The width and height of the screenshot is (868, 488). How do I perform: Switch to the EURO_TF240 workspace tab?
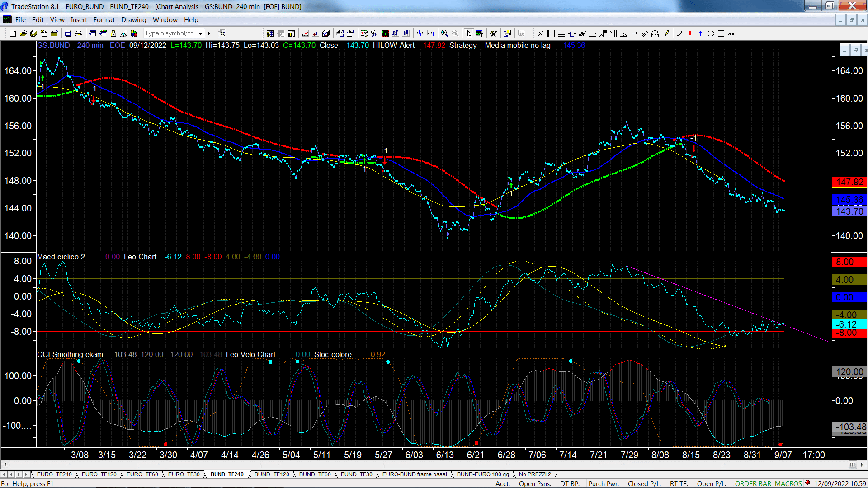(x=54, y=474)
